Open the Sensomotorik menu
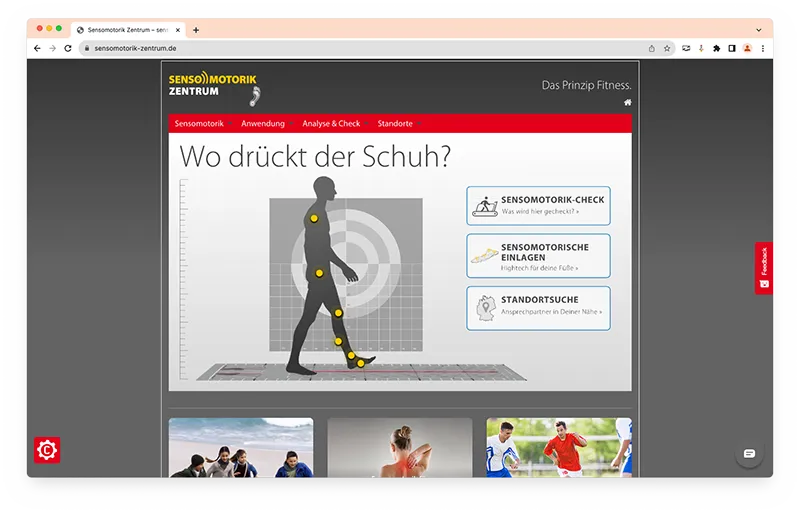800x513 pixels. coord(199,124)
